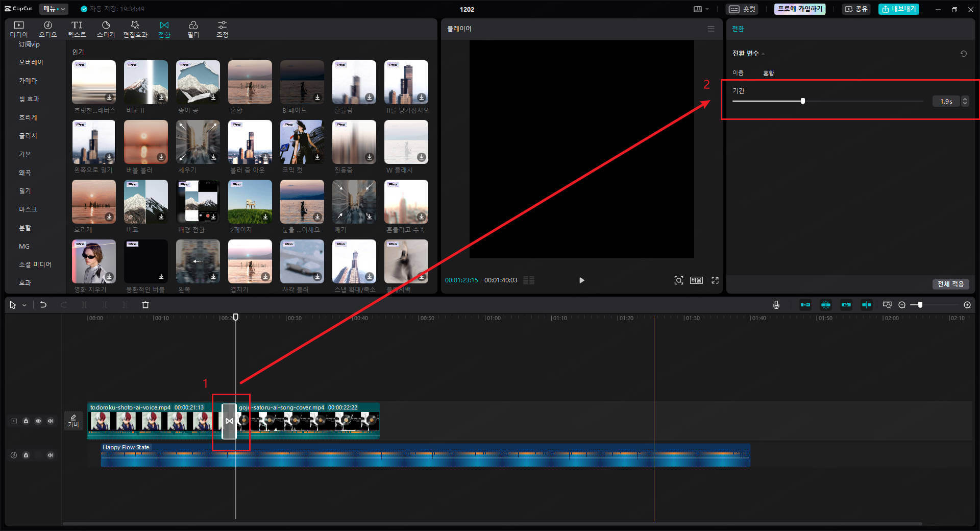Select the 마스크 transition category
Image resolution: width=980 pixels, height=531 pixels.
click(28, 209)
